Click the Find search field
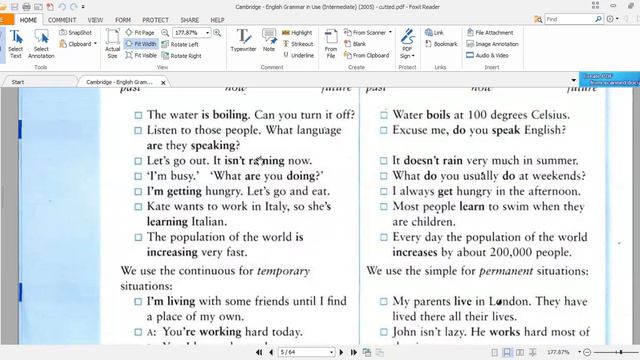This screenshot has height=360, width=640. tap(569, 19)
